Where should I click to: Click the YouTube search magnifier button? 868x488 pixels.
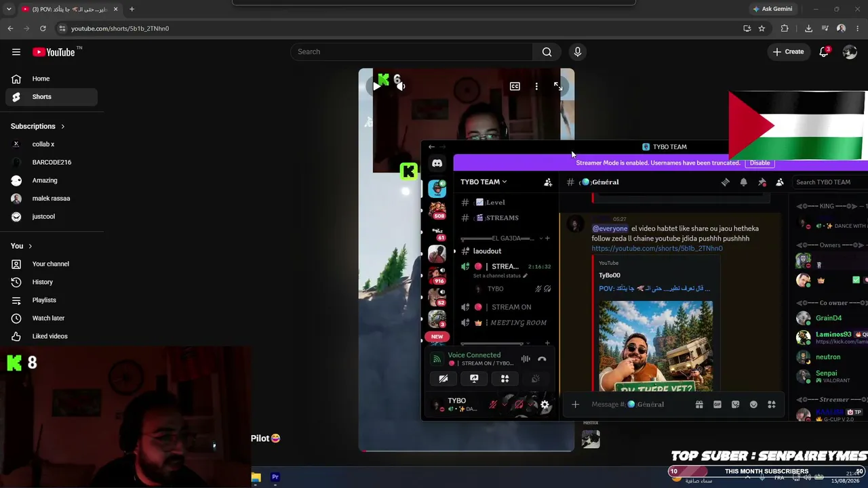(x=547, y=52)
